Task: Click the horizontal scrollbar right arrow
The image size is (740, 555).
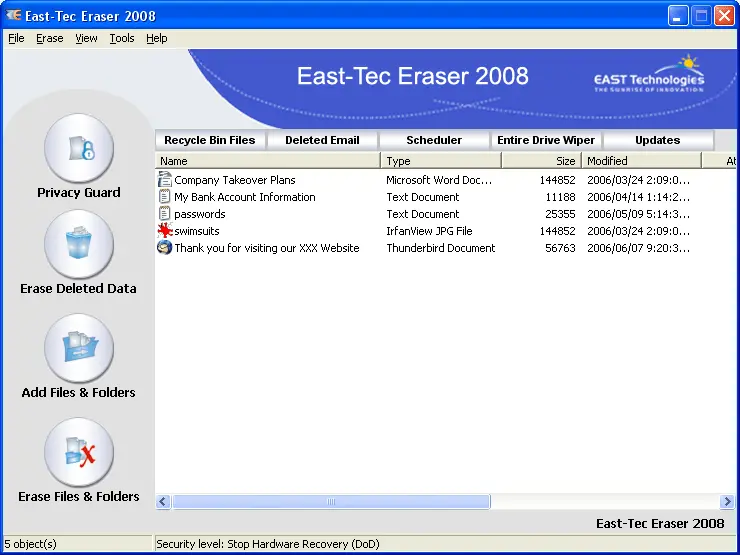Action: click(727, 501)
